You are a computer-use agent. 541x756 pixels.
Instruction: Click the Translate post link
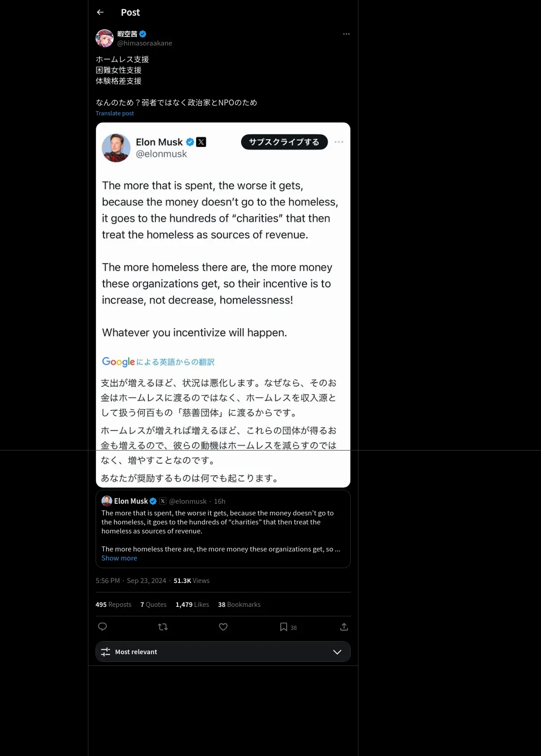pyautogui.click(x=115, y=114)
